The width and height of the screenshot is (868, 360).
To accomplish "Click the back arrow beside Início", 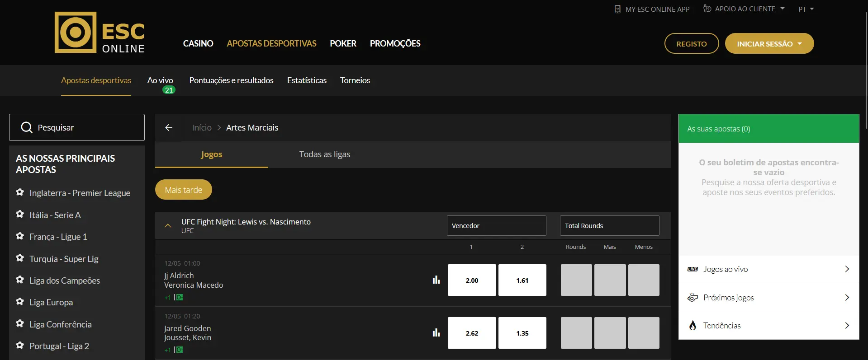I will tap(169, 128).
